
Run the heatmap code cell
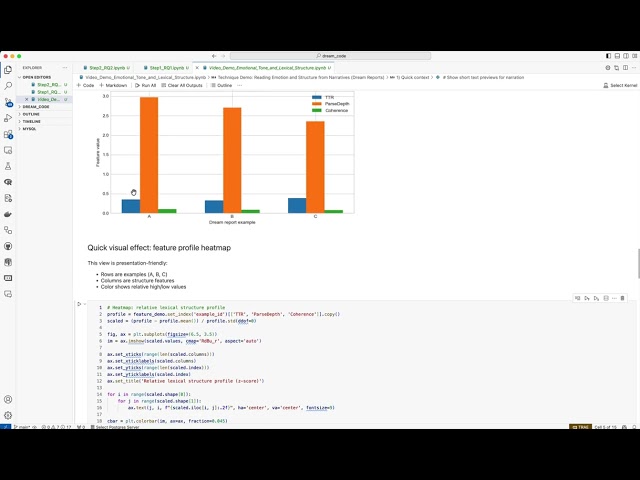point(79,304)
